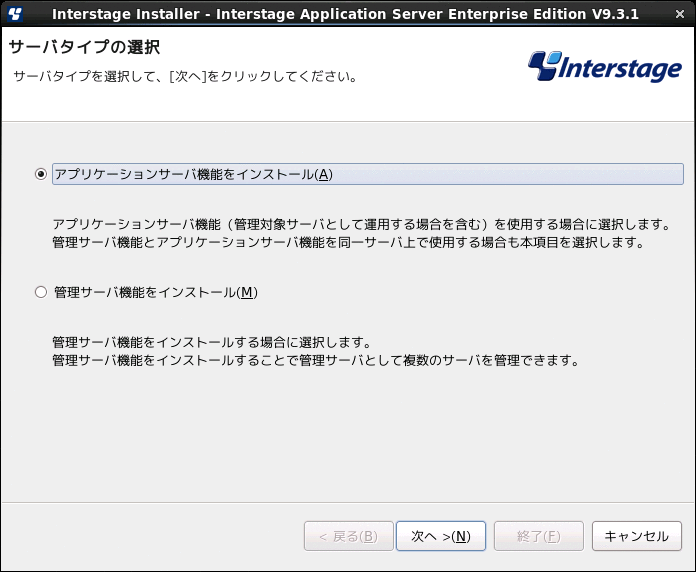Click the 次へ >(N) button
The height and width of the screenshot is (572, 696).
tap(441, 536)
